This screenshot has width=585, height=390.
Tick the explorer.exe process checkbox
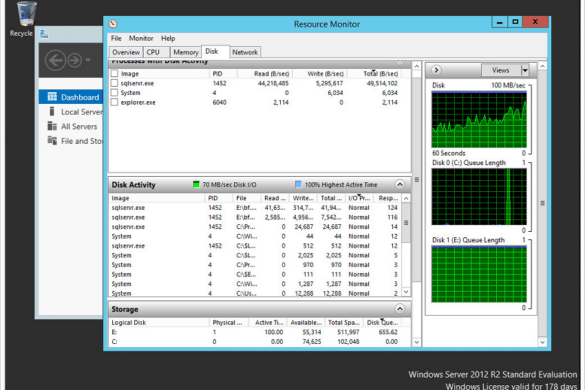click(x=115, y=102)
